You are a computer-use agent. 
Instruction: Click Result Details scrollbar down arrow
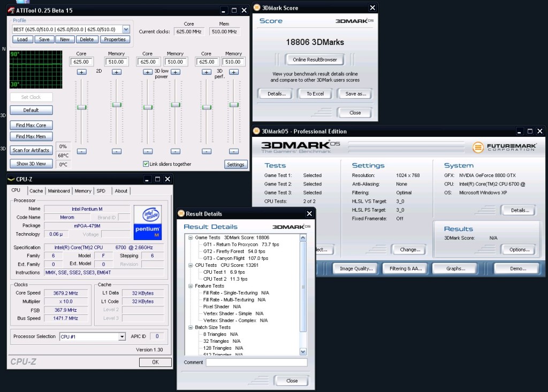click(x=303, y=351)
